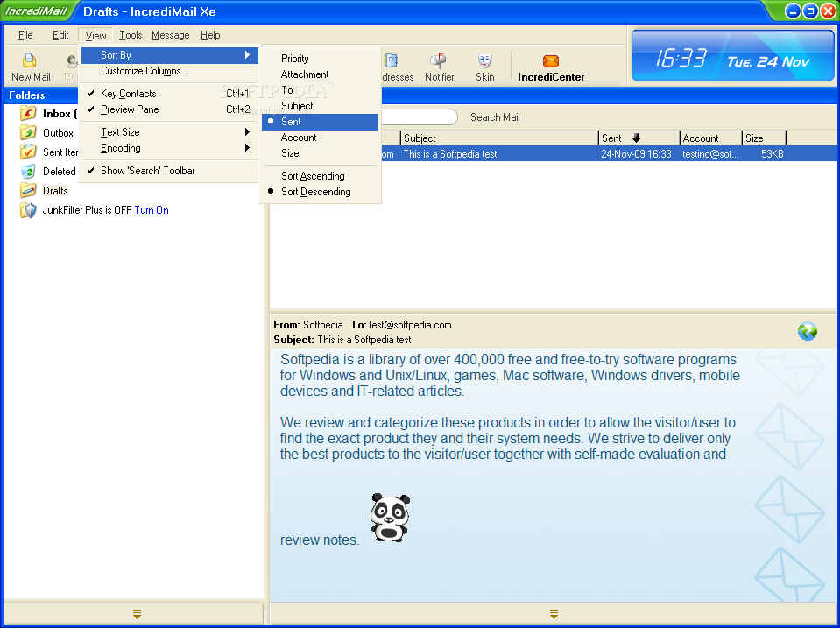Open the File menu
This screenshot has width=840, height=628.
[25, 35]
